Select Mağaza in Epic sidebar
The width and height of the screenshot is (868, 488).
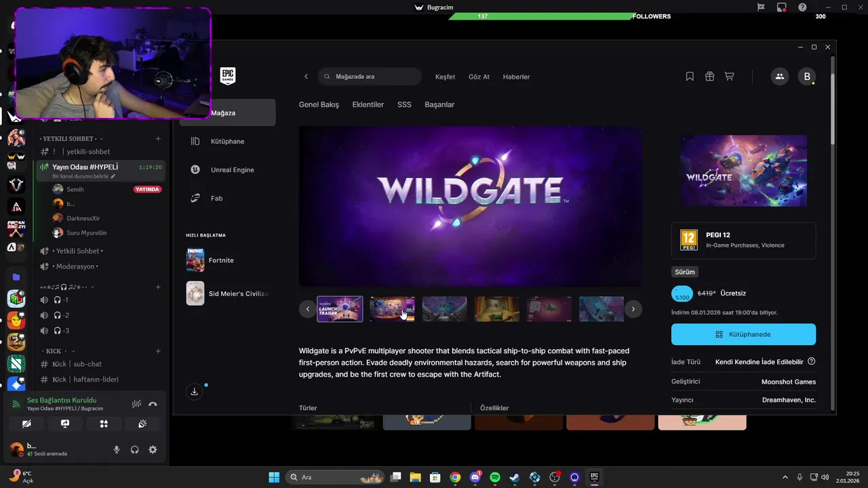point(228,113)
